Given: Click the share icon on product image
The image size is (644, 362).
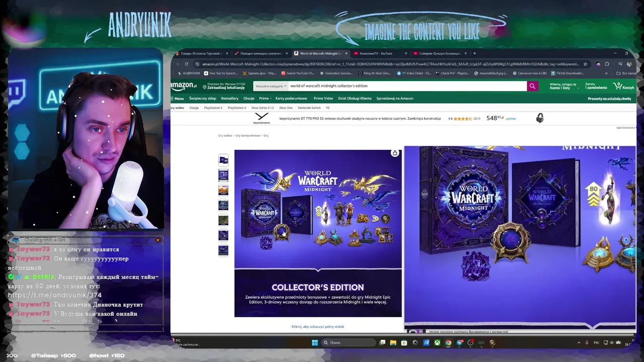Looking at the screenshot, I should [395, 153].
